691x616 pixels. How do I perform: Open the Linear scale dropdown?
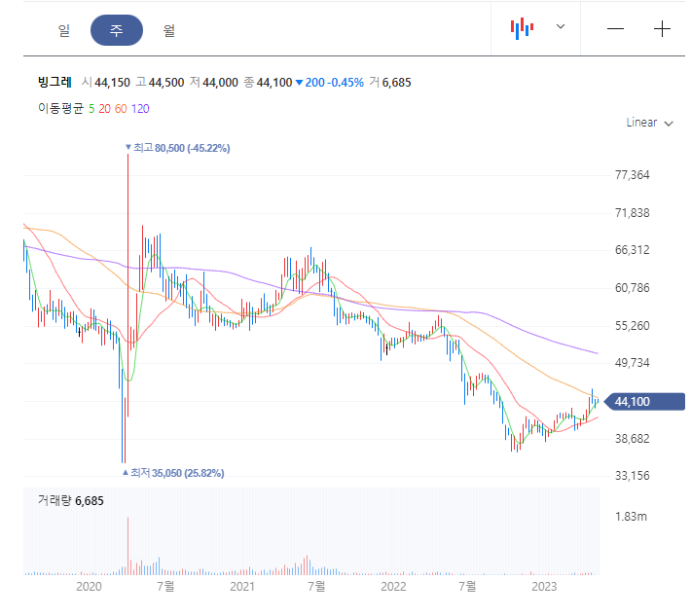(x=649, y=123)
